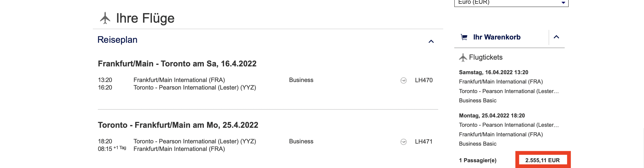Click the Lufthansa logo next to LH471
Image resolution: width=644 pixels, height=168 pixels.
403,142
